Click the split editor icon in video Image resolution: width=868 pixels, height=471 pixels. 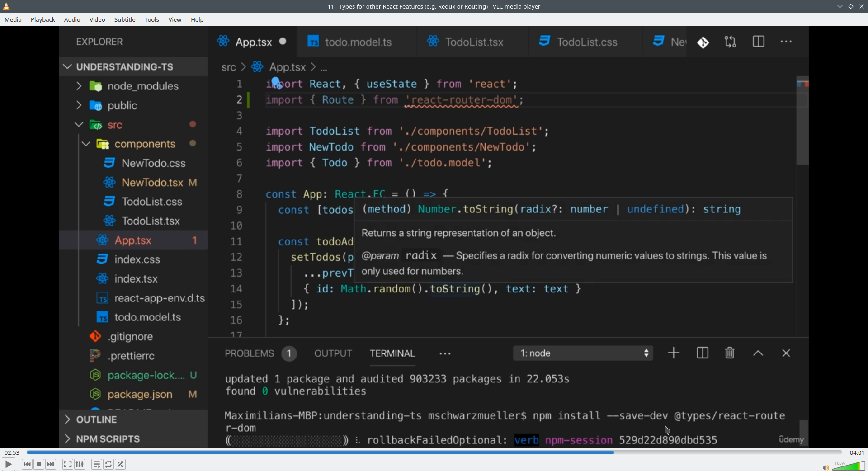(758, 42)
